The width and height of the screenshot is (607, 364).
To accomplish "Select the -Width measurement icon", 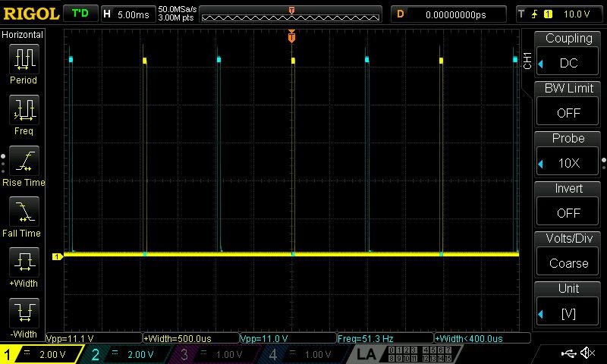I will (x=24, y=312).
